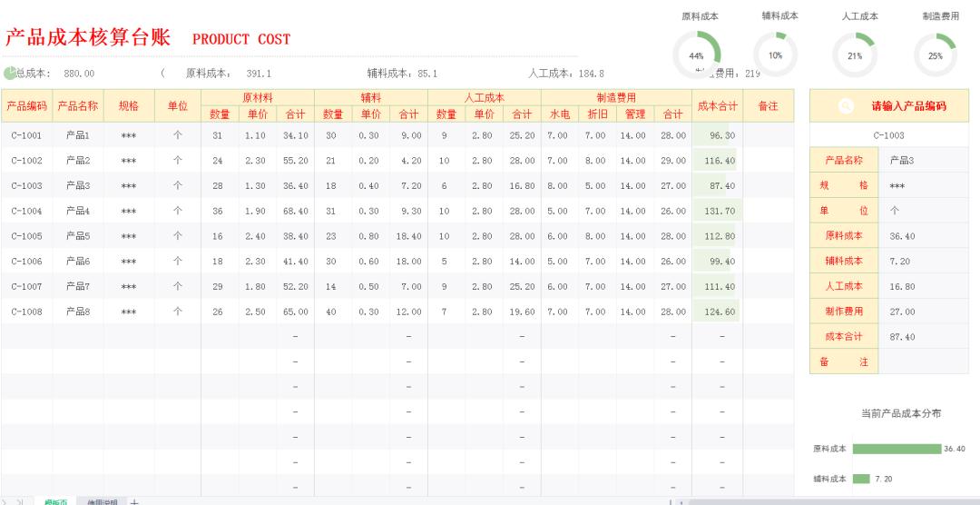The height and width of the screenshot is (505, 980).
Task: Click the last-sheet navigation arrow at bottom left
Action: 20,502
